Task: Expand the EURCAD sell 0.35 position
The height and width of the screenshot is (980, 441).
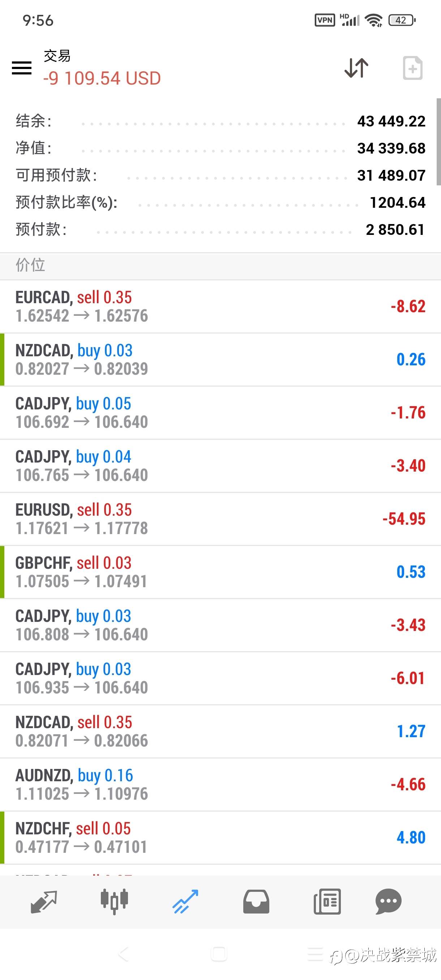Action: click(x=220, y=307)
